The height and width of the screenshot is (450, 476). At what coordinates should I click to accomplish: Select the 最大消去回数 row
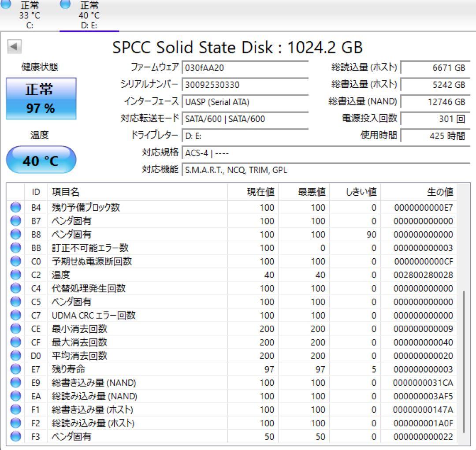point(232,342)
